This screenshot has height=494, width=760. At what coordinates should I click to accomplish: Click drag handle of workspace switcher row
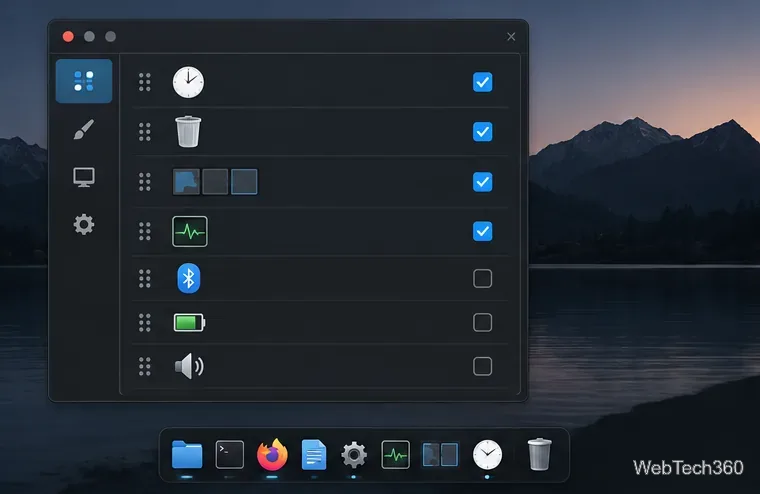coord(144,182)
